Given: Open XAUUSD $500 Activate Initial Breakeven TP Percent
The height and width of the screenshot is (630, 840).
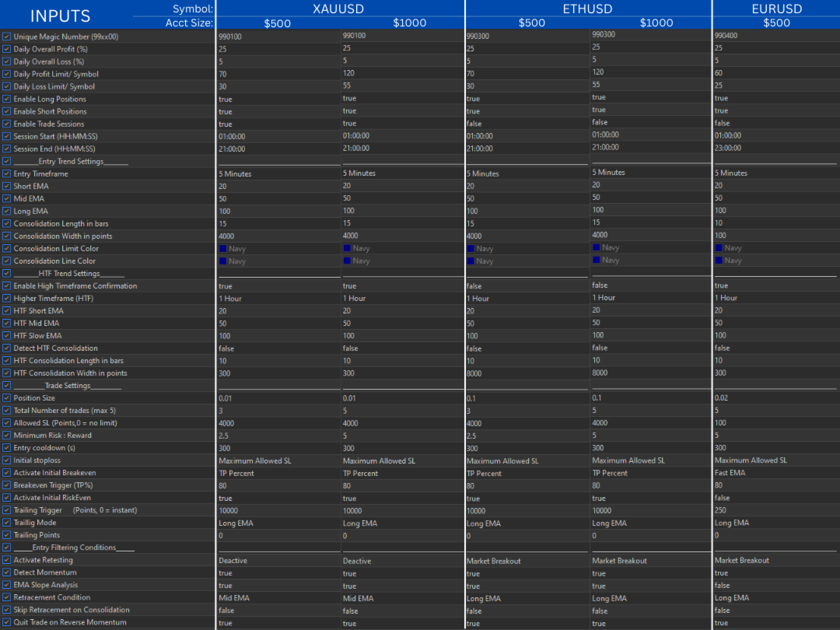Looking at the screenshot, I should pyautogui.click(x=236, y=473).
